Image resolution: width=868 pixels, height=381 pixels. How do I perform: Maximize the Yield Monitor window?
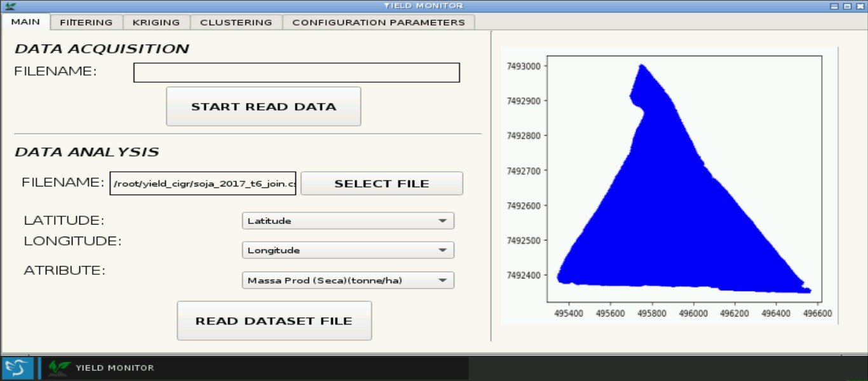(847, 6)
